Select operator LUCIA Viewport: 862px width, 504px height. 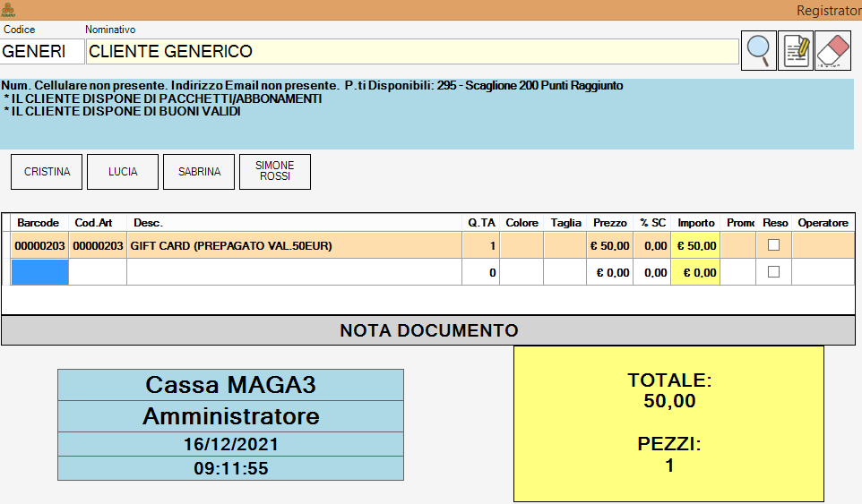click(123, 172)
